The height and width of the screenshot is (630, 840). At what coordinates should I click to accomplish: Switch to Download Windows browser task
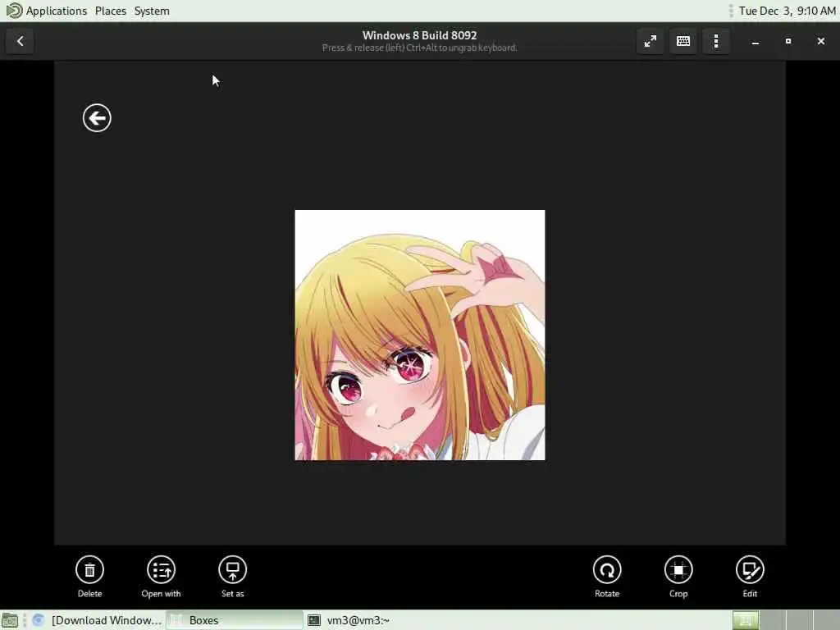click(97, 620)
